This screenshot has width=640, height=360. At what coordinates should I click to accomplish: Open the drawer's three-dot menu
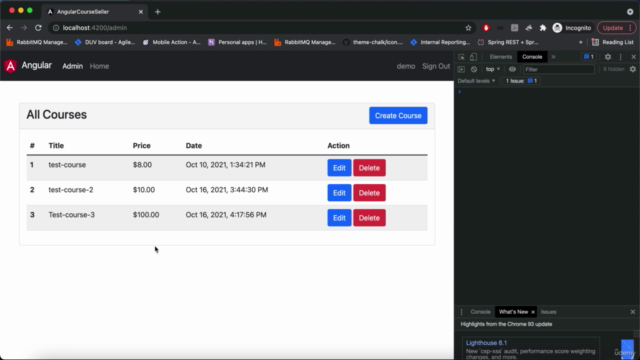461,312
